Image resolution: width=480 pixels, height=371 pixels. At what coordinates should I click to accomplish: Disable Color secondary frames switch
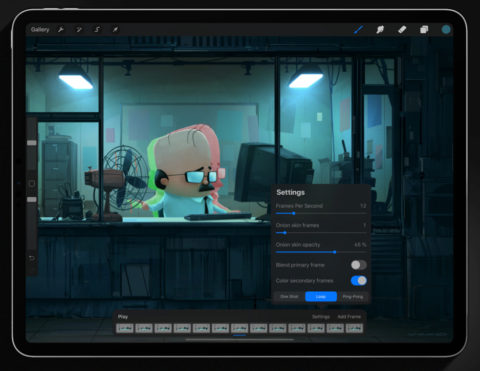(x=359, y=281)
